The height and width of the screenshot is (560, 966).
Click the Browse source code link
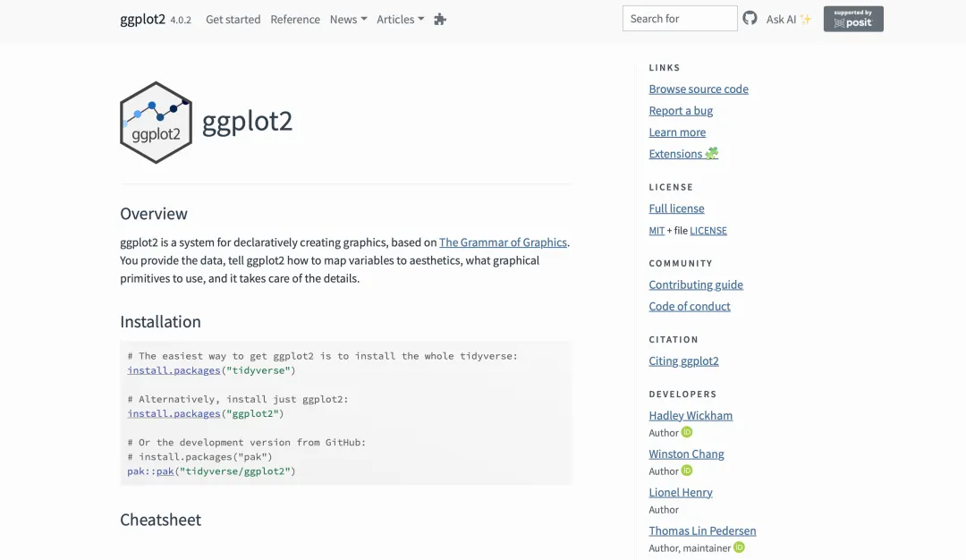[699, 89]
